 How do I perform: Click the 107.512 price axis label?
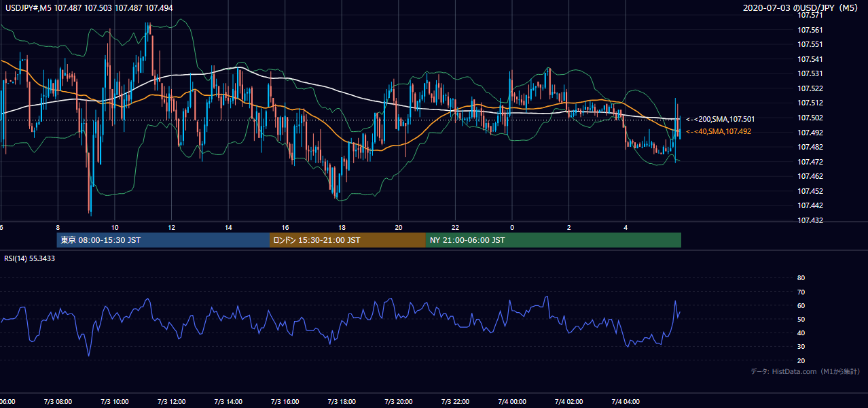click(x=812, y=103)
